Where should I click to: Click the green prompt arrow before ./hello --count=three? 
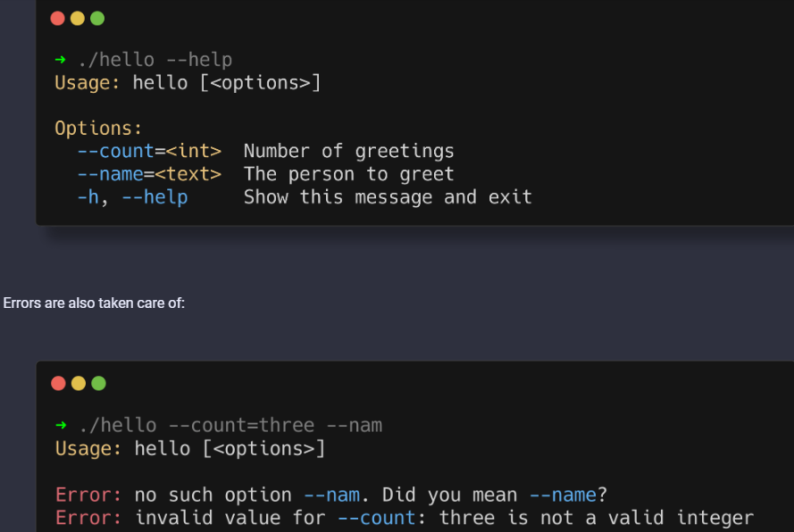[61, 425]
